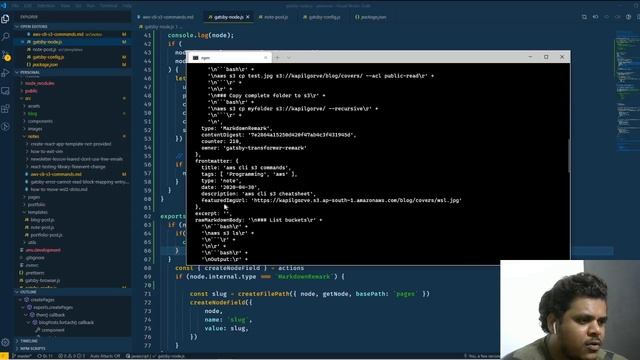Screen dimensions: 640x360
Task: Expand the components folder
Action: tap(40, 121)
